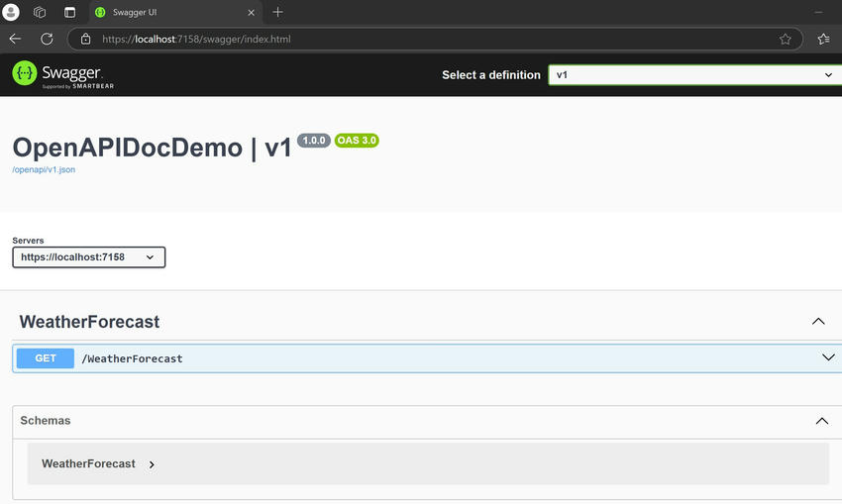The image size is (842, 504).
Task: Click the /WeatherForecast endpoint path
Action: click(132, 358)
